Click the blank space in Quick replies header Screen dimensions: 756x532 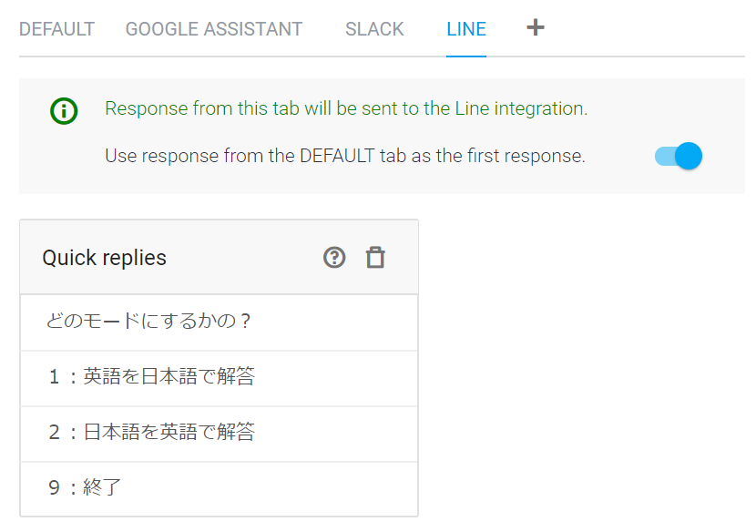click(x=246, y=258)
